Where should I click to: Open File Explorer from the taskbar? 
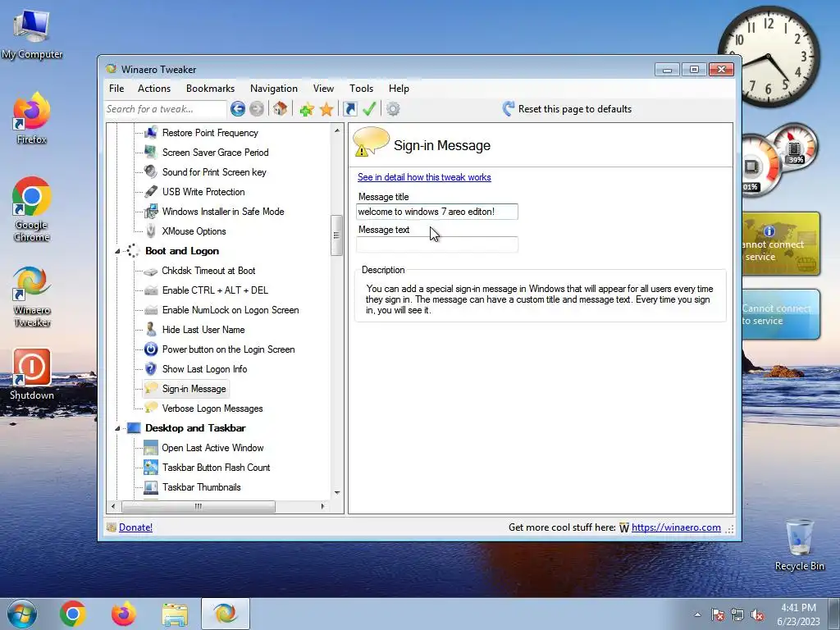point(176,614)
